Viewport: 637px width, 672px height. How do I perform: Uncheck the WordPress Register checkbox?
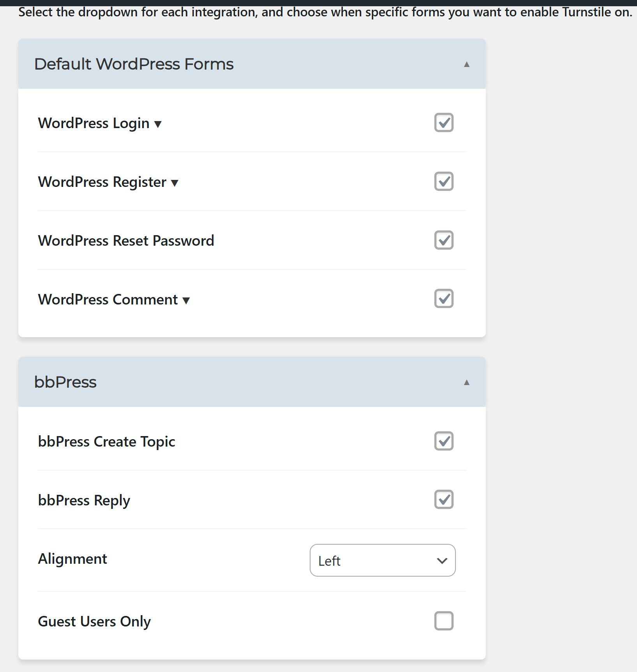[444, 181]
